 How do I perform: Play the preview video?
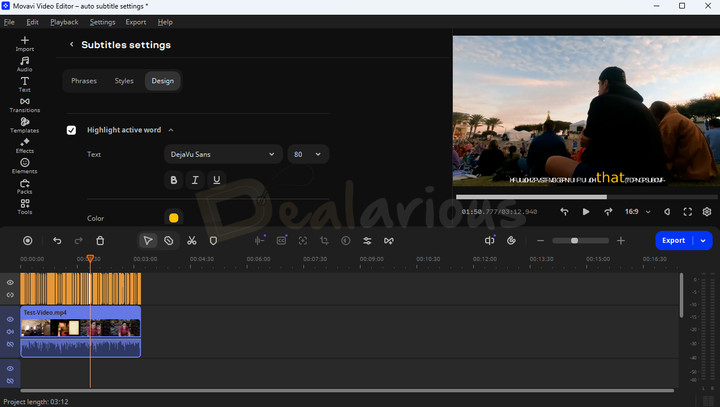coord(586,212)
